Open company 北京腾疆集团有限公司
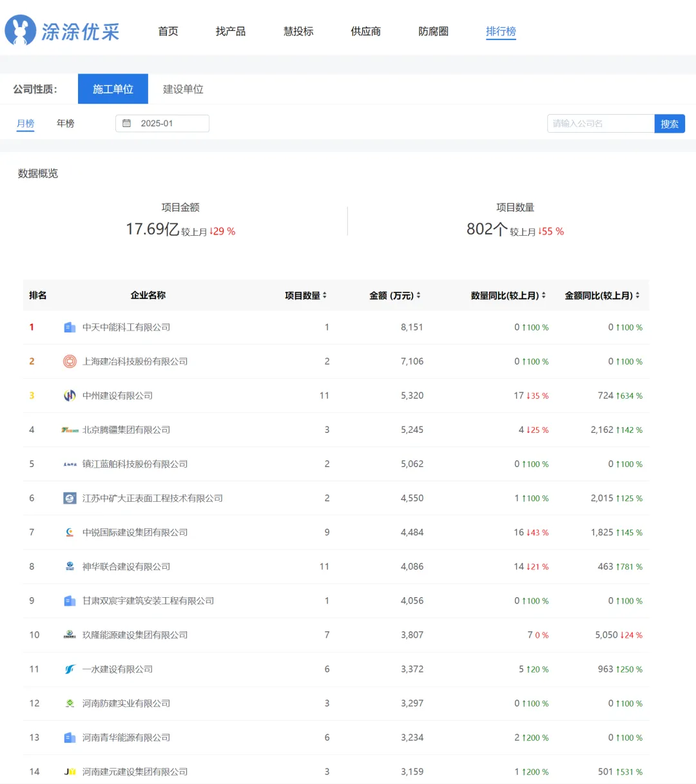Image resolution: width=696 pixels, height=784 pixels. pyautogui.click(x=126, y=430)
